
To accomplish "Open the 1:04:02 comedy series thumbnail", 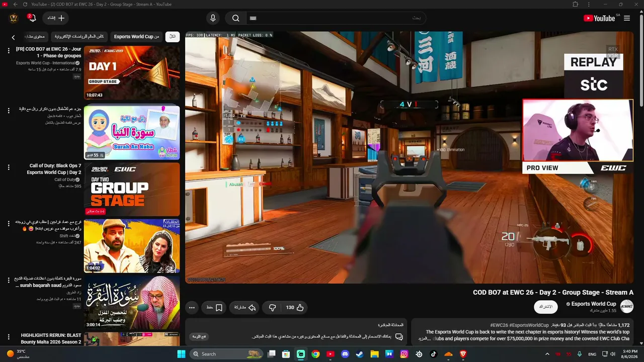I will [132, 246].
